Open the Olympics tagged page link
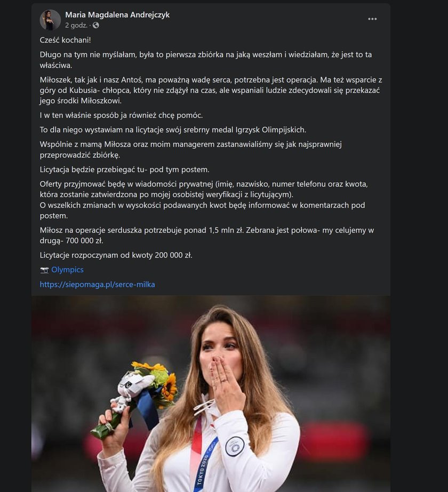Viewport: 448px width, 492px height. [x=67, y=270]
